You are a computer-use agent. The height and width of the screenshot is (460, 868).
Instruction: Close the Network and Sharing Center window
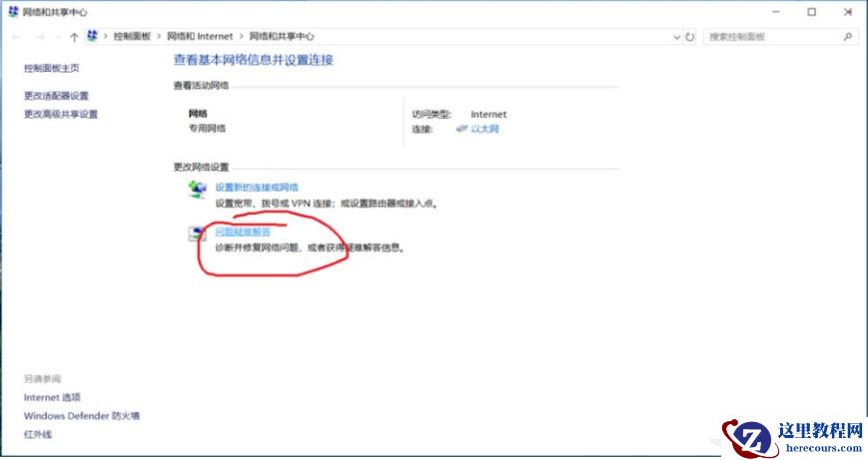[847, 12]
